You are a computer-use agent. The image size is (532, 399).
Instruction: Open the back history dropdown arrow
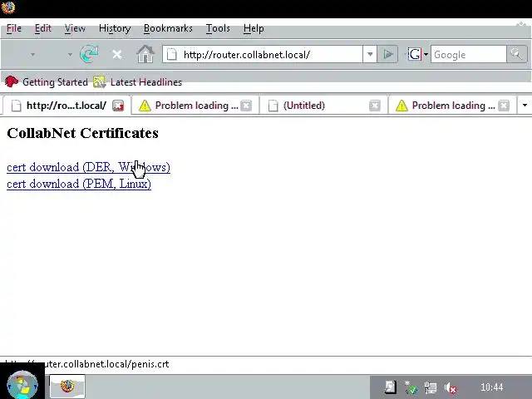(33, 54)
